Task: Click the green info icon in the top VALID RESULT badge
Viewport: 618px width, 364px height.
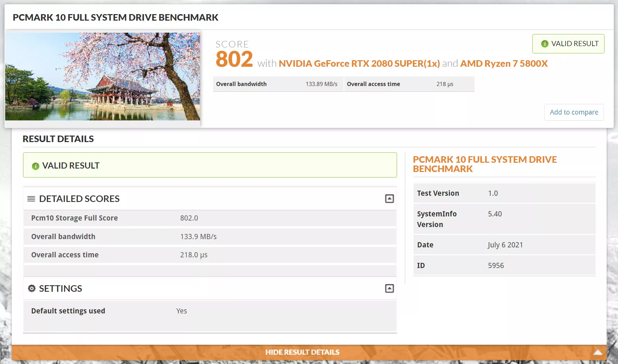Action: click(545, 44)
